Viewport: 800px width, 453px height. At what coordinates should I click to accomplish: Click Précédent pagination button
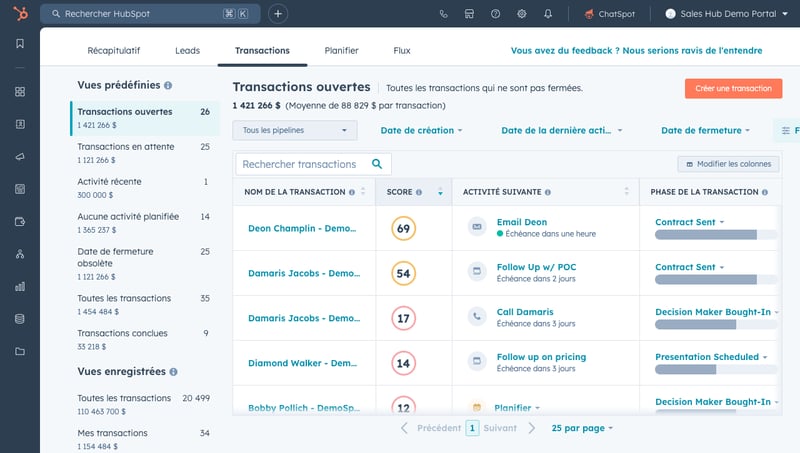pos(439,428)
